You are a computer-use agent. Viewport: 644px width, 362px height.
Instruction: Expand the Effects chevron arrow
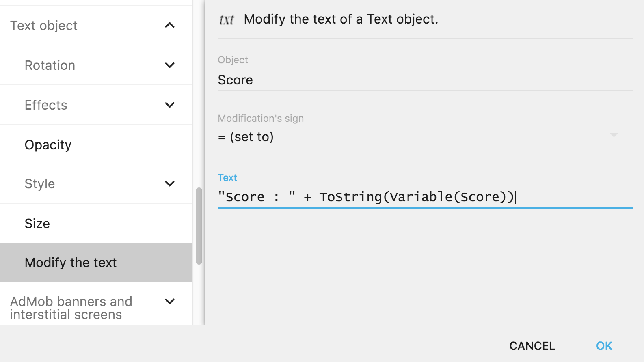point(170,105)
